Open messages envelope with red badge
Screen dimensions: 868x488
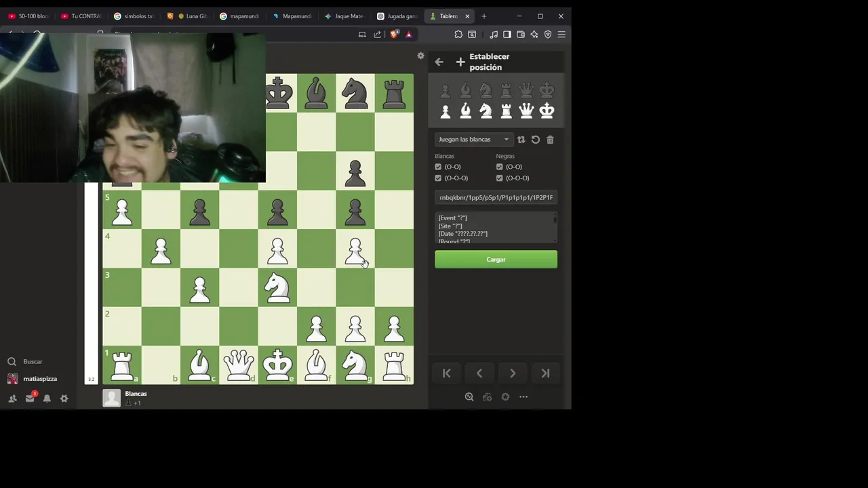(30, 398)
